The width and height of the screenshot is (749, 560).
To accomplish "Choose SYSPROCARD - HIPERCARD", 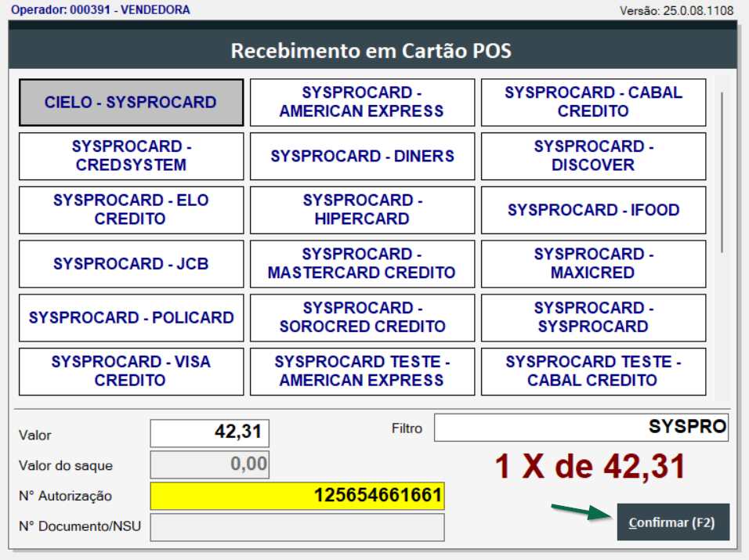I will 362,210.
